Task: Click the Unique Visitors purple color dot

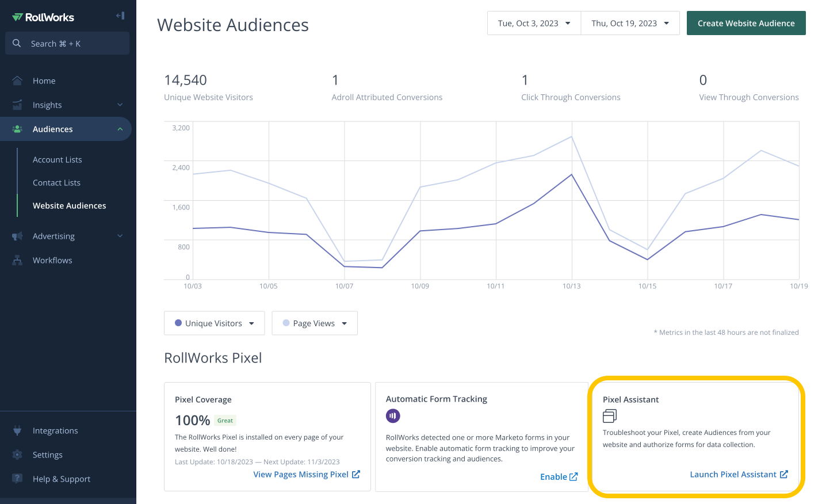Action: click(178, 323)
